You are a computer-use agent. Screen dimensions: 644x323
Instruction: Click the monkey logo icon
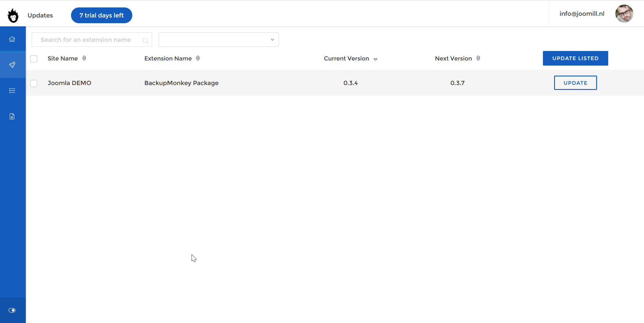pos(13,15)
